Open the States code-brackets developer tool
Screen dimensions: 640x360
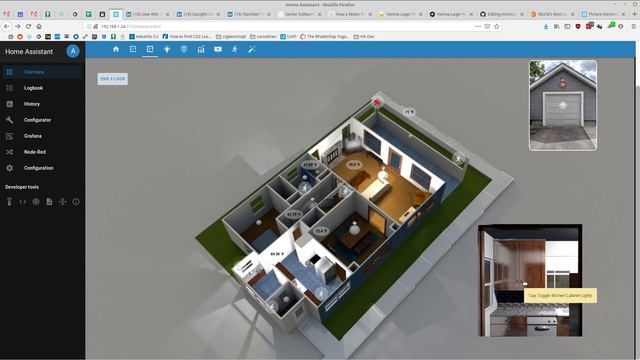click(x=22, y=202)
